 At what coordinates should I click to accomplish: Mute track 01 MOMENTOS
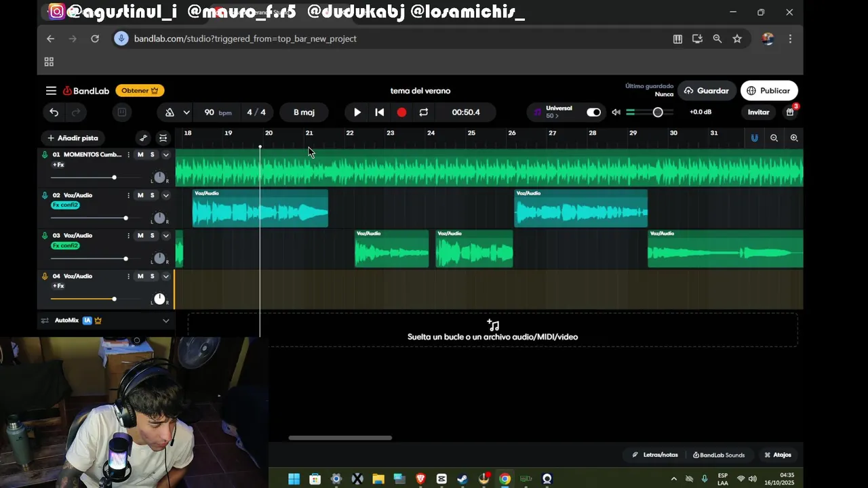pyautogui.click(x=140, y=155)
